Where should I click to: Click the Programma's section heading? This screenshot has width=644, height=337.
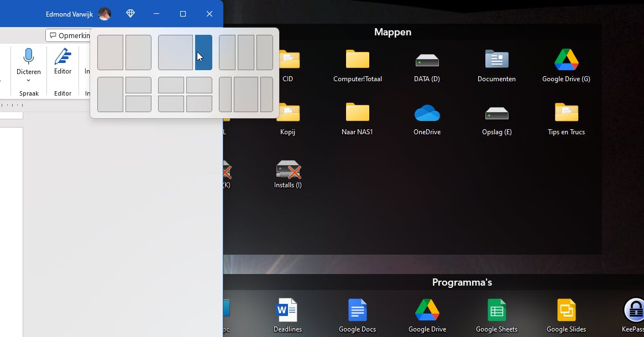click(462, 282)
